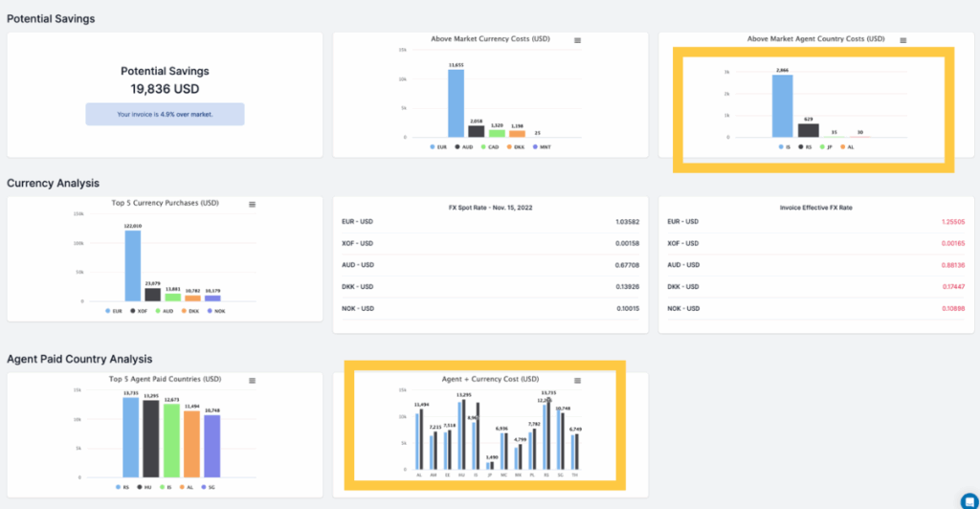Image resolution: width=980 pixels, height=509 pixels.
Task: Toggle IS legend item in Above Market Agent Country Costs
Action: (784, 147)
